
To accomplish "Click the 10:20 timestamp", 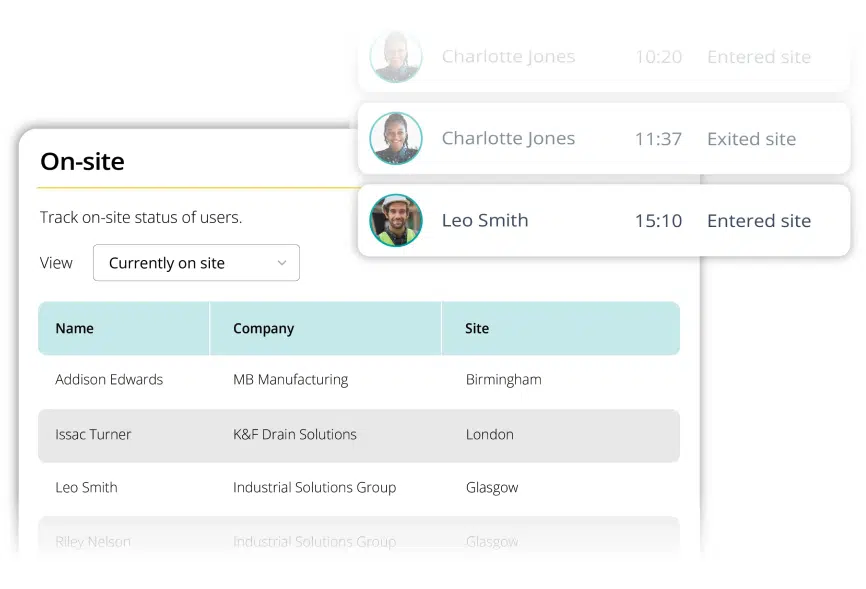I will (x=658, y=57).
